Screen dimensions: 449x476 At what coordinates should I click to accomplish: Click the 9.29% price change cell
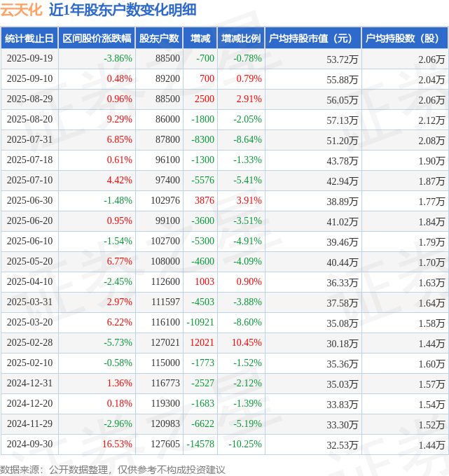point(119,120)
